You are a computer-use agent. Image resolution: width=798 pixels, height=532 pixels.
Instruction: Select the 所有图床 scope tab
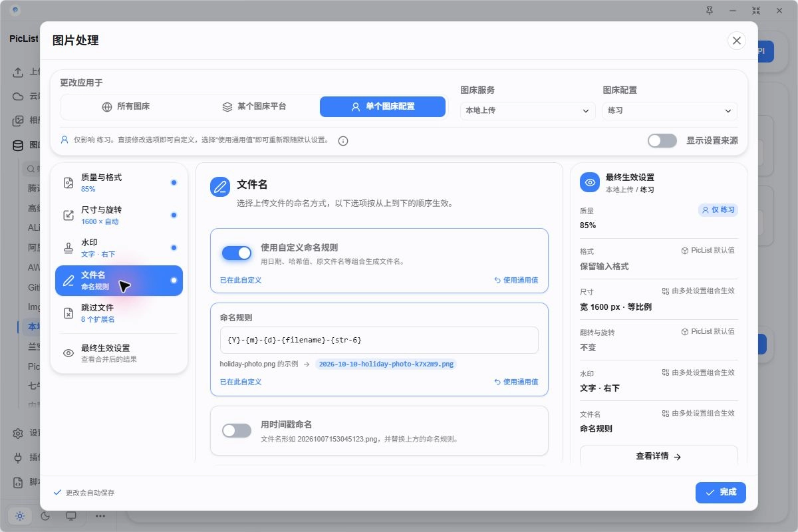pos(126,106)
